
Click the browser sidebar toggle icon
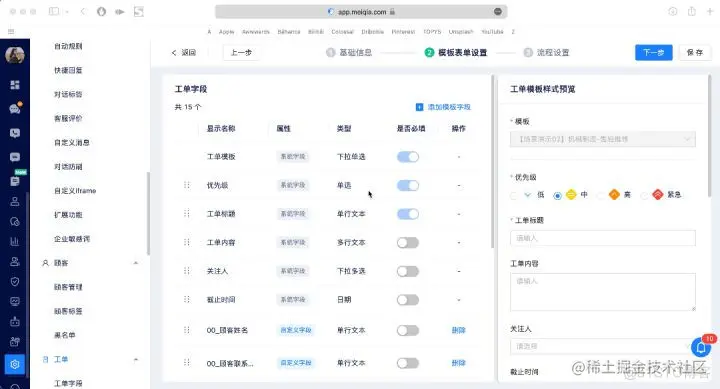click(54, 11)
